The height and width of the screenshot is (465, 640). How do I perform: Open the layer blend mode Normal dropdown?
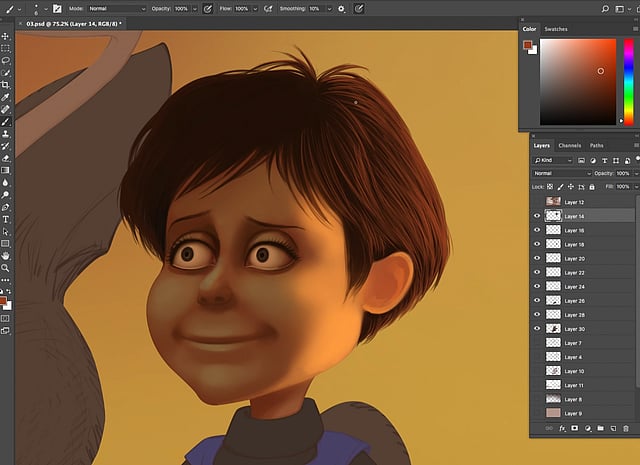click(562, 174)
